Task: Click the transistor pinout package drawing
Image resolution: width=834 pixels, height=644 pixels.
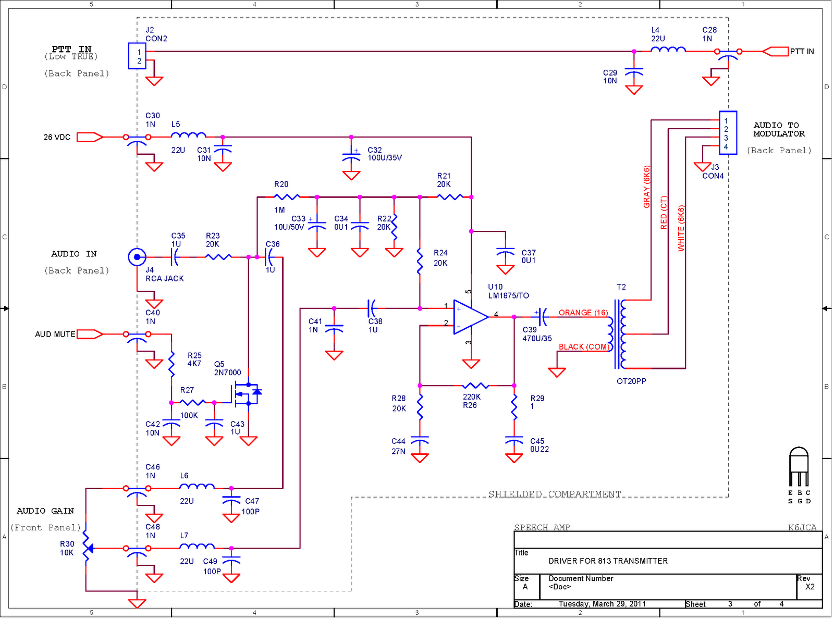Action: point(799,466)
